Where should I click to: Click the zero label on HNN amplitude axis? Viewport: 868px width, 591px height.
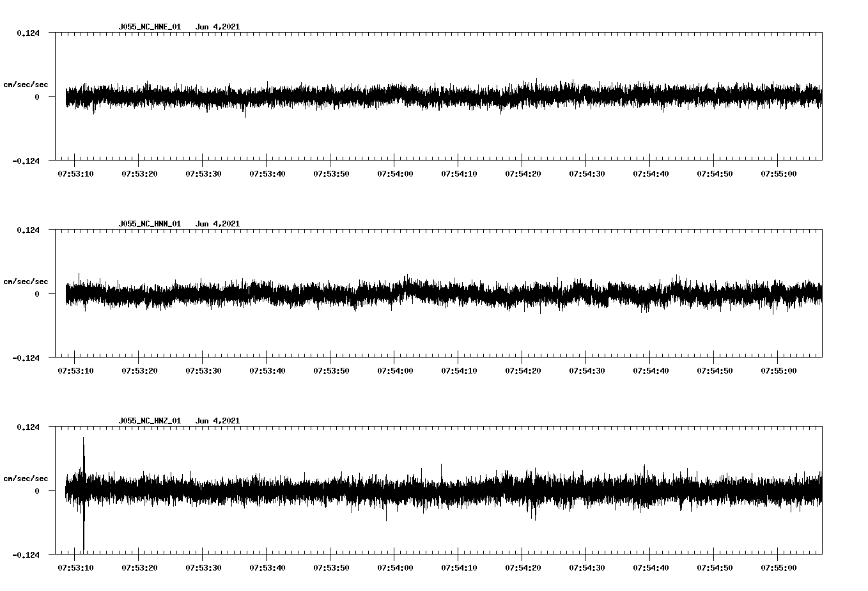[x=37, y=294]
